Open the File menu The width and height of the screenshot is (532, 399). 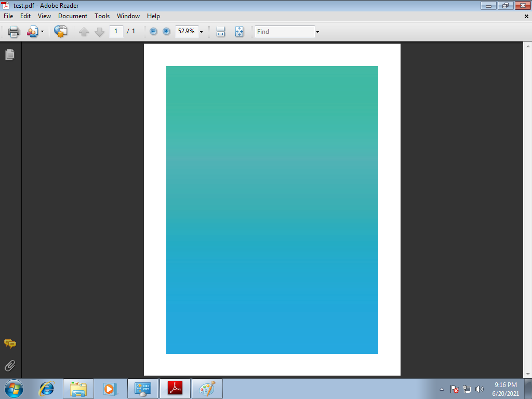(x=8, y=16)
